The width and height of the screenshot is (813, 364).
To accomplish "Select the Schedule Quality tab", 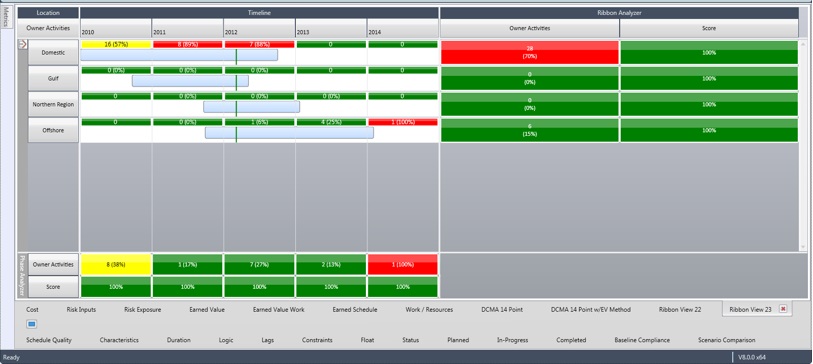I will point(49,340).
